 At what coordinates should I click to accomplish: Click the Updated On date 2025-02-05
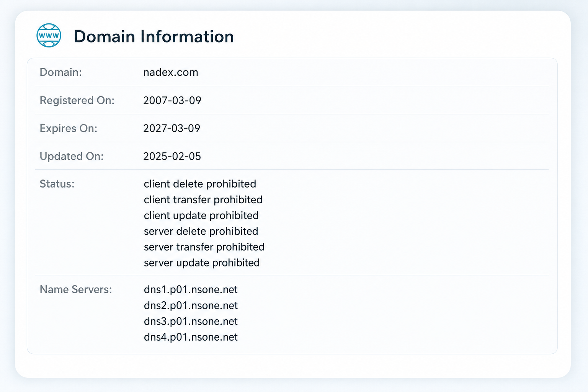tap(172, 156)
